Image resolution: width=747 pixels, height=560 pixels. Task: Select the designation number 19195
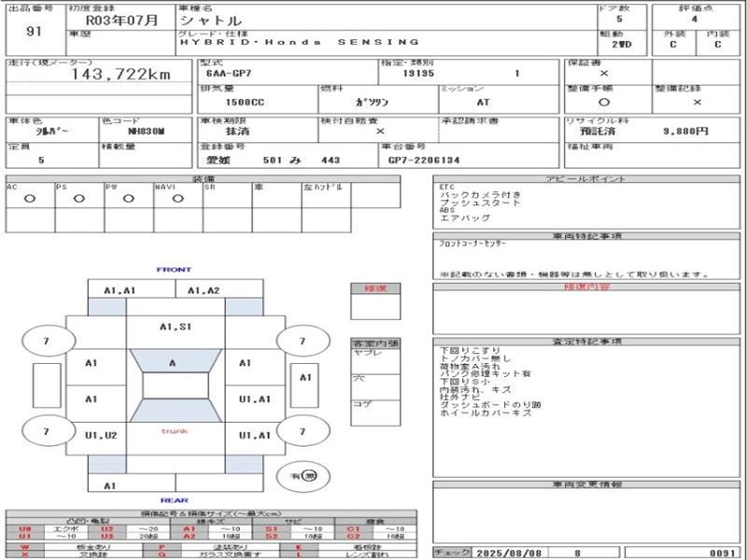tap(418, 74)
